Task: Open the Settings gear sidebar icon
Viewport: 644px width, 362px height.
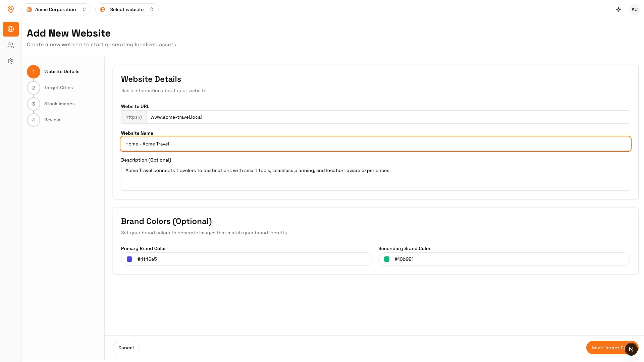Action: click(x=11, y=61)
